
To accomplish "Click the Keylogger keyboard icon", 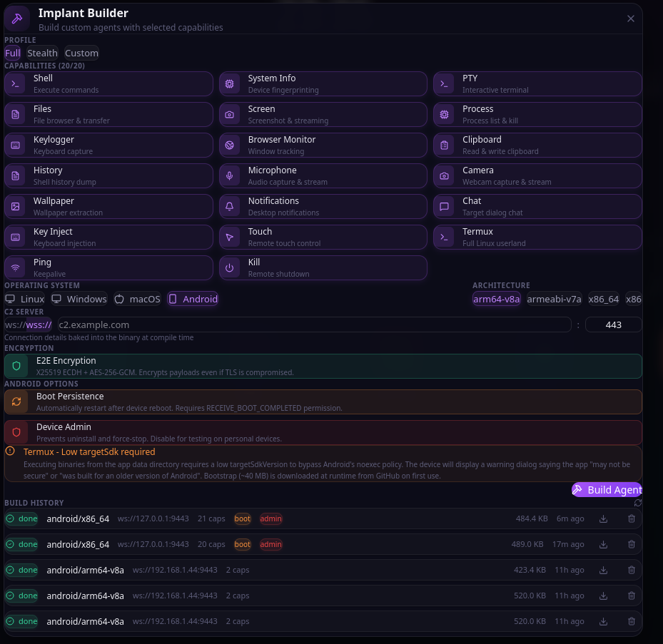I will click(x=16, y=145).
